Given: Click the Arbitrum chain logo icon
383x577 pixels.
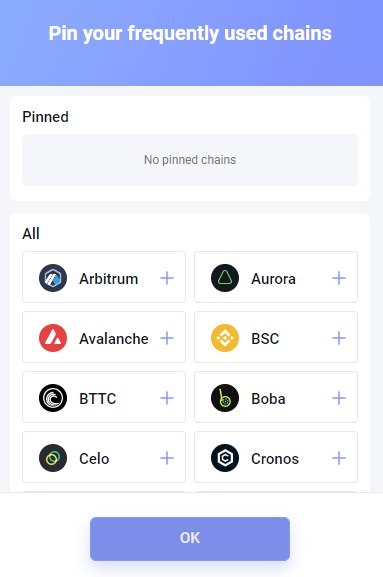Looking at the screenshot, I should click(x=53, y=278).
